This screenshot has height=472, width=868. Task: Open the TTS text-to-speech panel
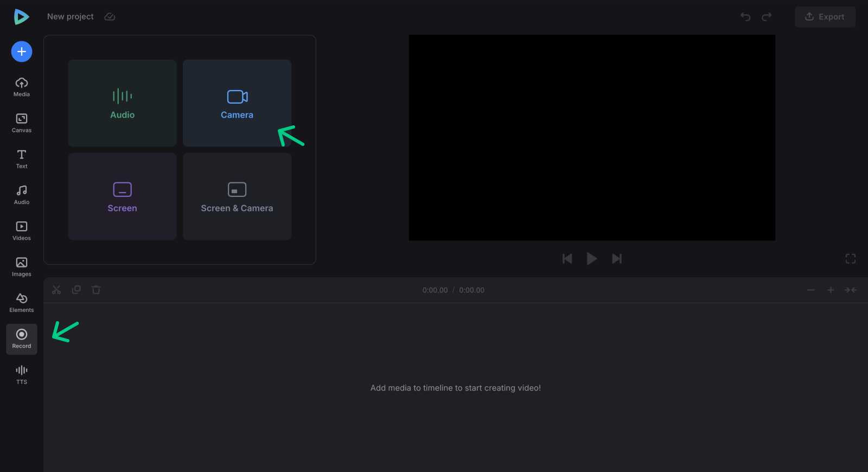[22, 375]
